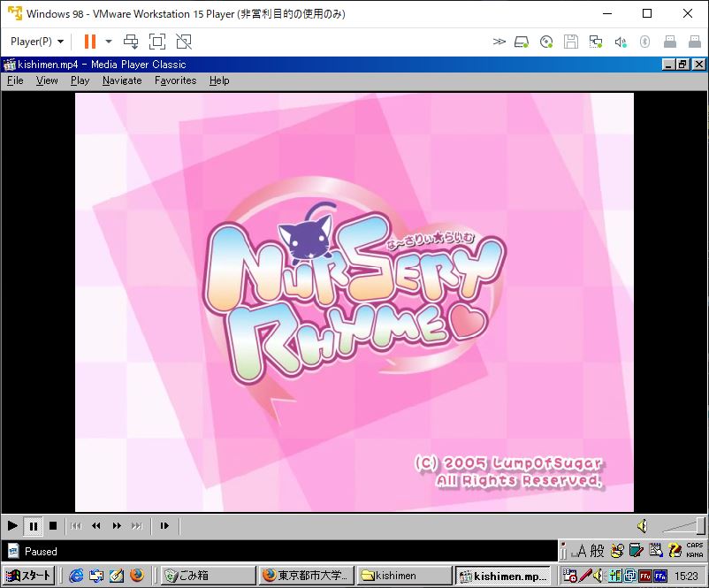
Task: Click the red pen tray icon
Action: tap(585, 576)
